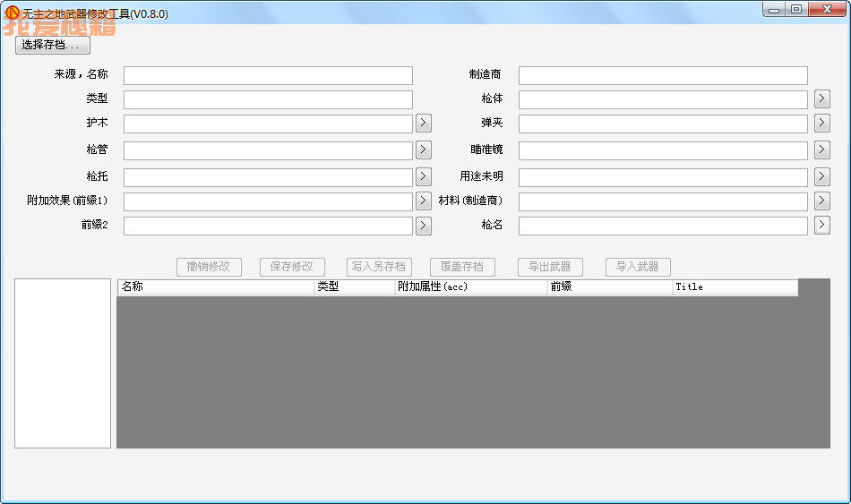Focus the 制造商 input field

click(663, 76)
